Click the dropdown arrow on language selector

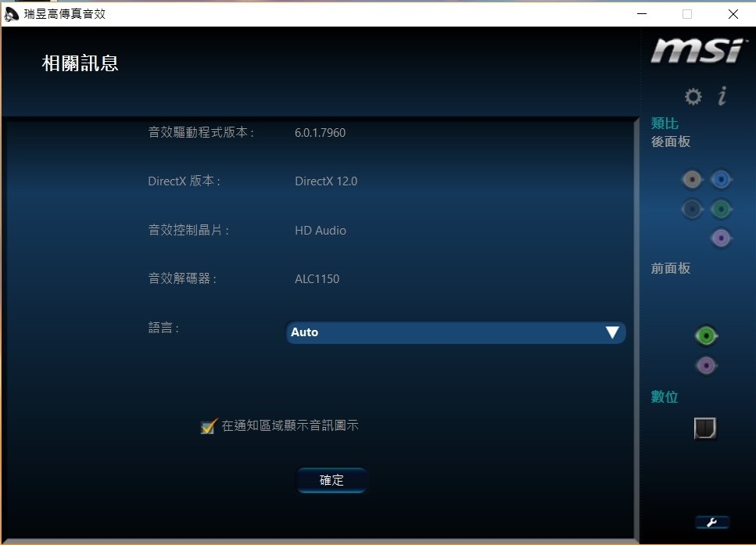pos(612,332)
